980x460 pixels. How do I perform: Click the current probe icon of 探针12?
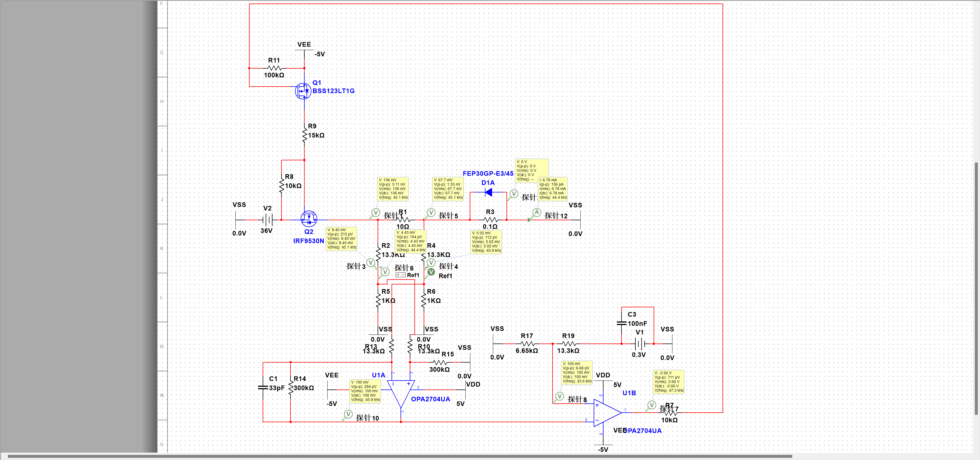[x=537, y=212]
